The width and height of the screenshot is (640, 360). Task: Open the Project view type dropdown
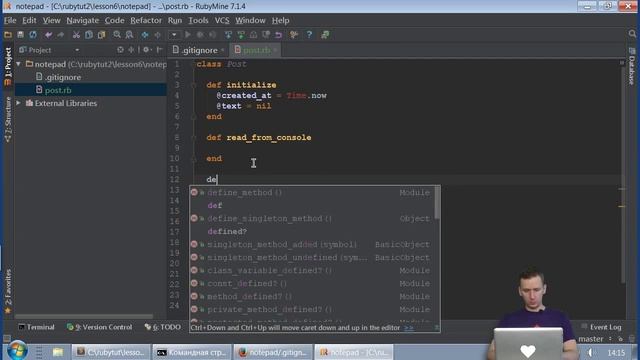click(77, 50)
